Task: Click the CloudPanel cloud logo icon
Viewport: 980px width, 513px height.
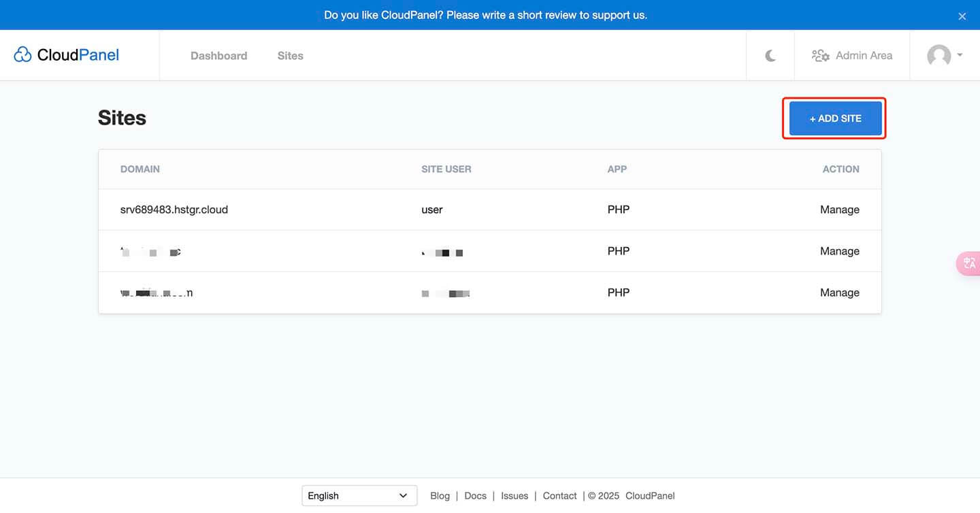Action: (x=22, y=55)
